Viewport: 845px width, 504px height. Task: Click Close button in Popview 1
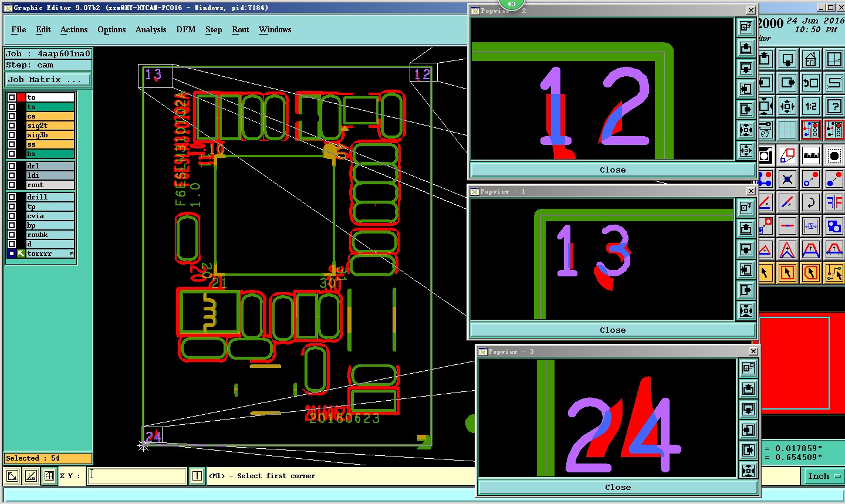click(x=613, y=330)
